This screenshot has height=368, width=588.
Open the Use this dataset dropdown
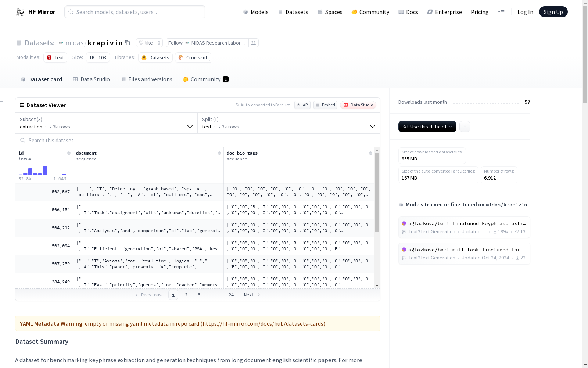click(x=427, y=127)
